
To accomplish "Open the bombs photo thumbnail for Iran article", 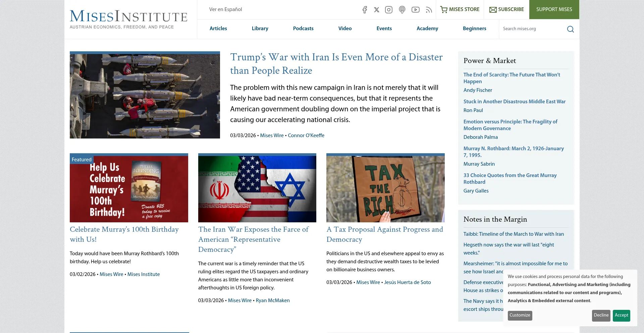I will click(x=145, y=95).
